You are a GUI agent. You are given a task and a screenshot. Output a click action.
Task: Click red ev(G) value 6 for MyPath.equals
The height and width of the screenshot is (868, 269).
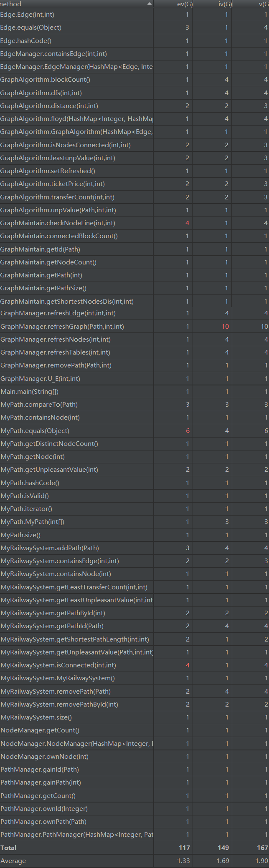point(188,431)
